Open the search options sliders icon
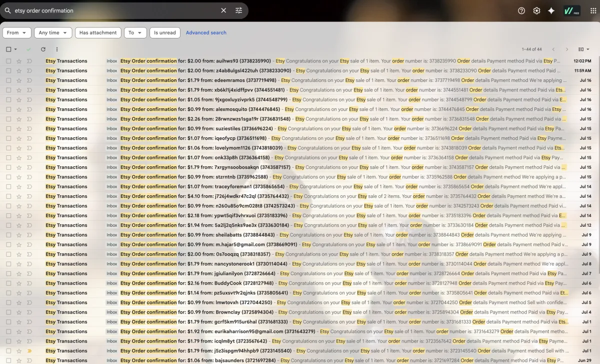The height and width of the screenshot is (364, 600). pos(238,10)
